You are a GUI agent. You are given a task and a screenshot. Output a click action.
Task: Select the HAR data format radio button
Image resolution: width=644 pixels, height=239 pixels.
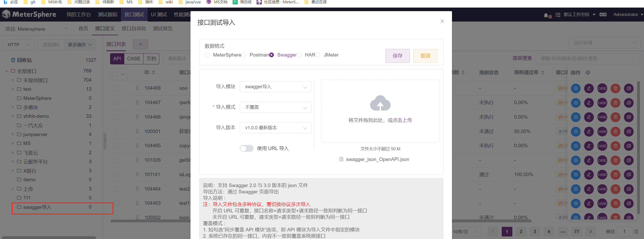pyautogui.click(x=300, y=55)
